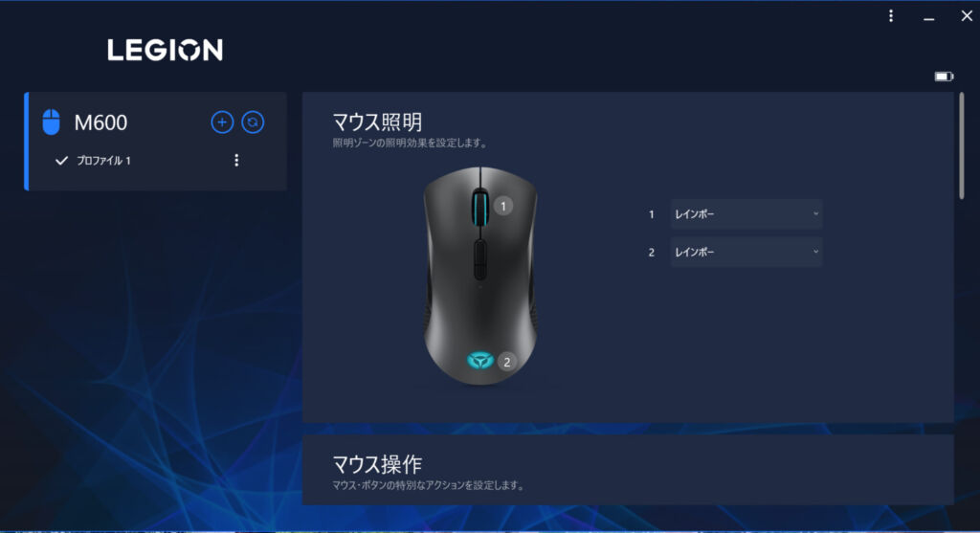This screenshot has height=533, width=980.
Task: Click the zone 1 dropdown chevron arrow
Action: [815, 213]
